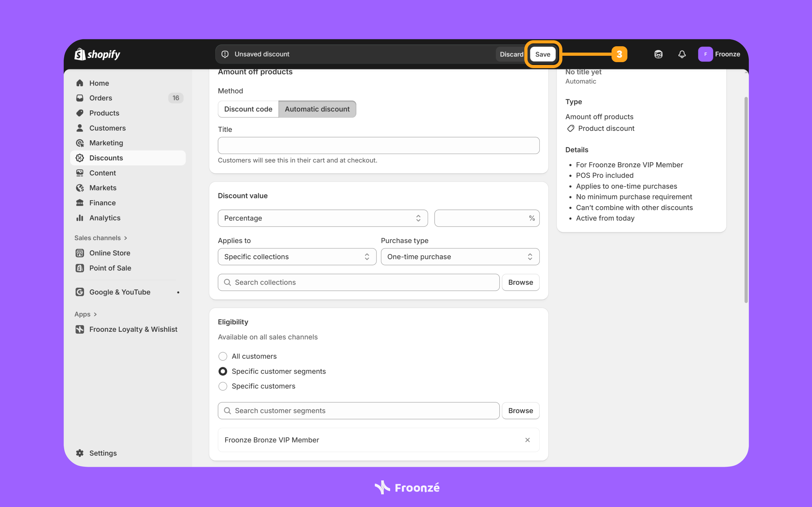Click the Shopify logo icon
The height and width of the screenshot is (507, 812).
pyautogui.click(x=80, y=54)
